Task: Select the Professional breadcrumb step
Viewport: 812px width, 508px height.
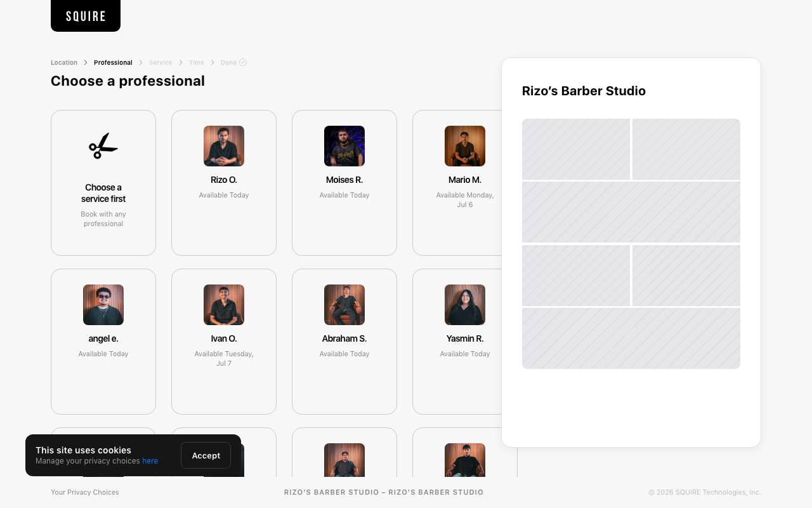Action: click(113, 63)
